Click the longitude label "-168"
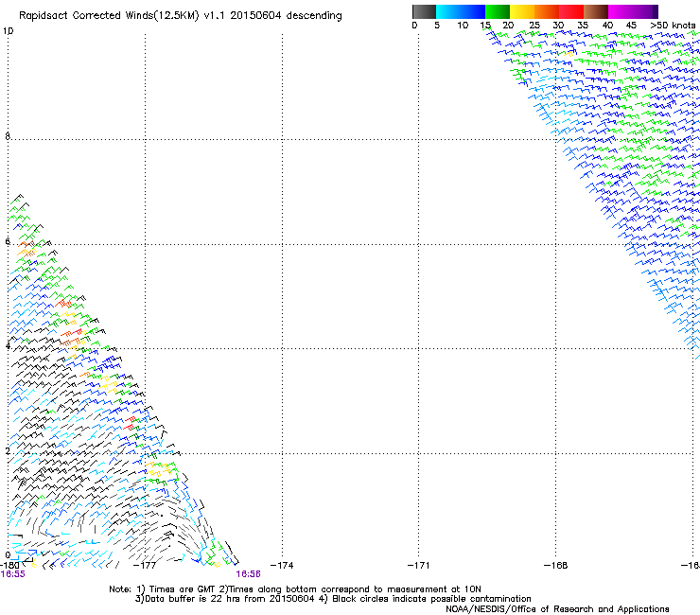 click(x=556, y=565)
